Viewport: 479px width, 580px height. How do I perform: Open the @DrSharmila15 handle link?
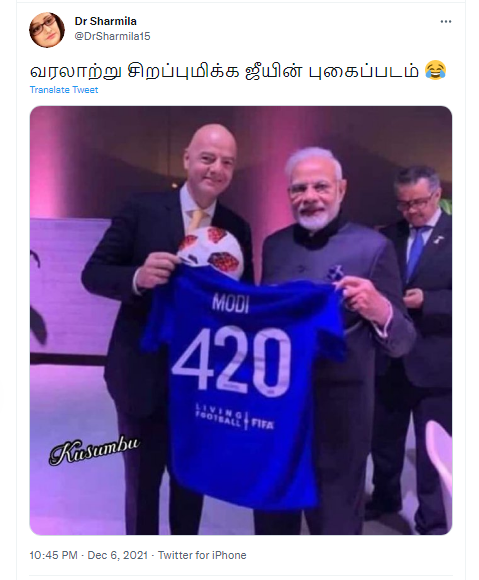(112, 36)
